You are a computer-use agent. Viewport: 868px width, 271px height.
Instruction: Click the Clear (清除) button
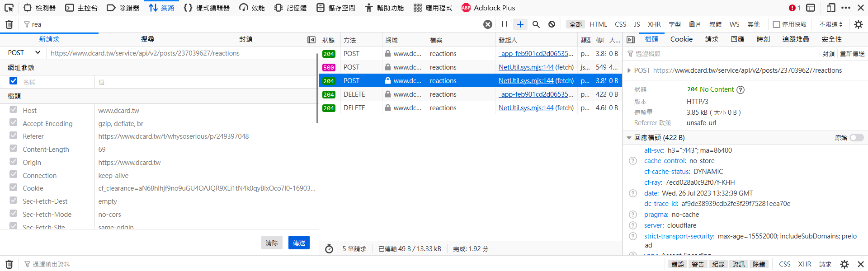tap(272, 243)
